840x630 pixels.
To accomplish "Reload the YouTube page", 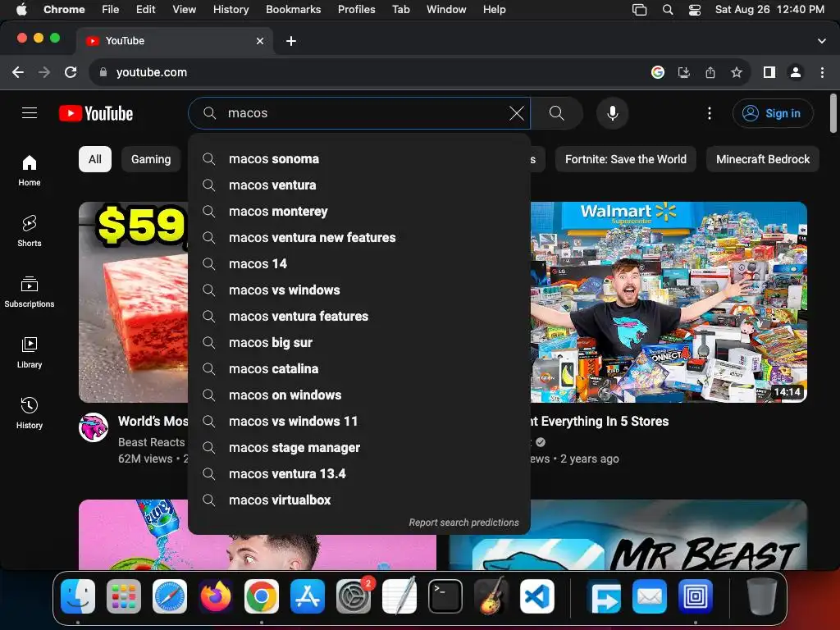I will (71, 72).
